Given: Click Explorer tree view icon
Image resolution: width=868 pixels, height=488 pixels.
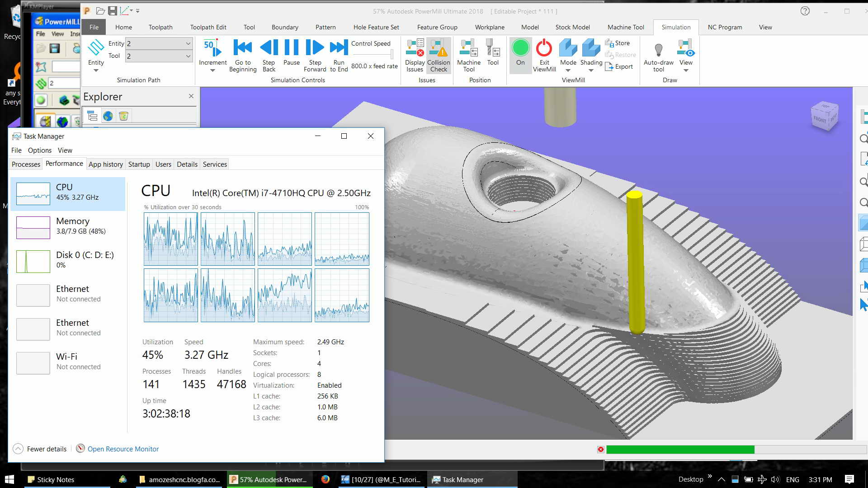Looking at the screenshot, I should point(93,116).
